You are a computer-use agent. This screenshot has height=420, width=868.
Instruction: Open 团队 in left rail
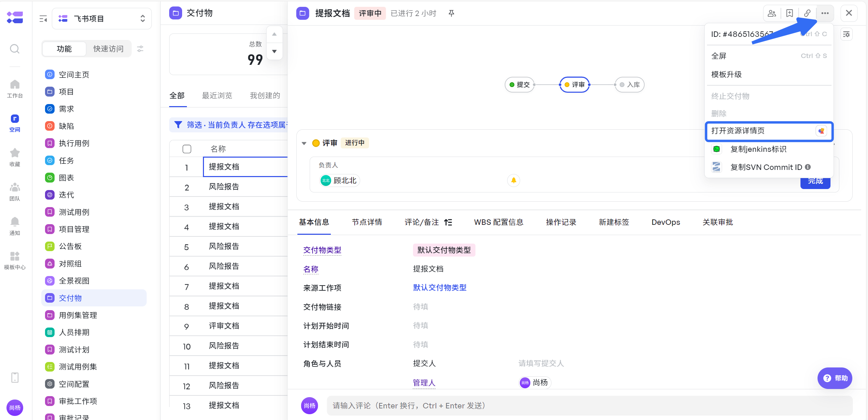pos(15,192)
